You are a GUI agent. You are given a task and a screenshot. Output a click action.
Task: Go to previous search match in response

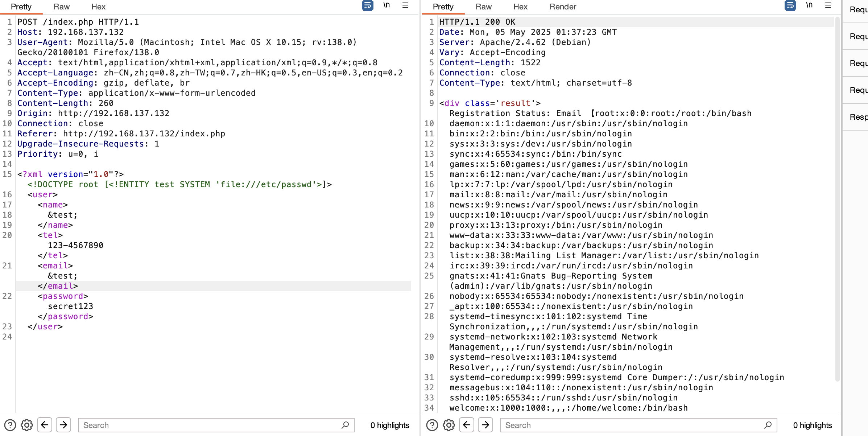tap(467, 425)
